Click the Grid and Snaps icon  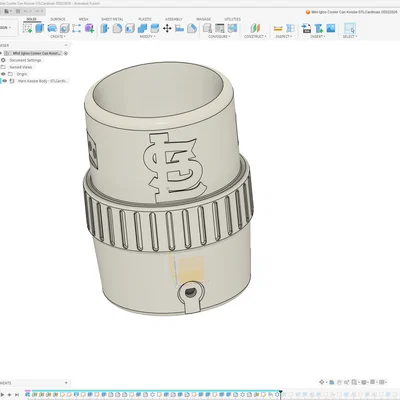[x=373, y=382]
